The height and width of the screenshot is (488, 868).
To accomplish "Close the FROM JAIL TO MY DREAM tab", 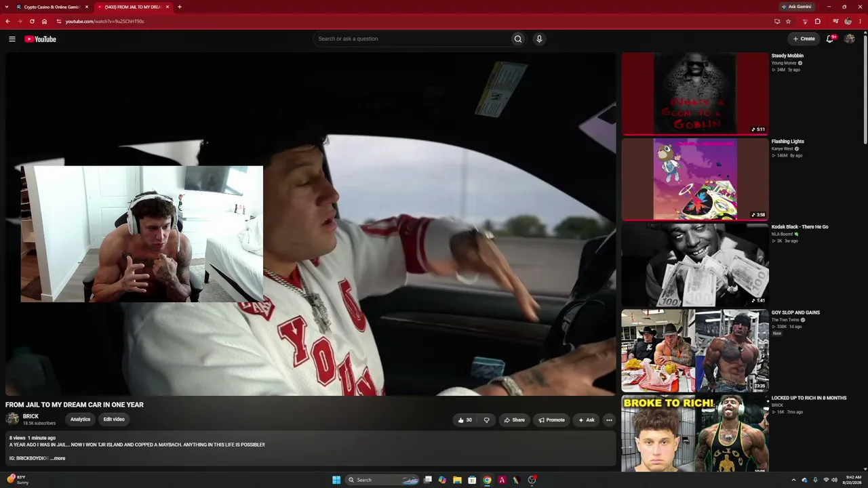I will point(167,7).
